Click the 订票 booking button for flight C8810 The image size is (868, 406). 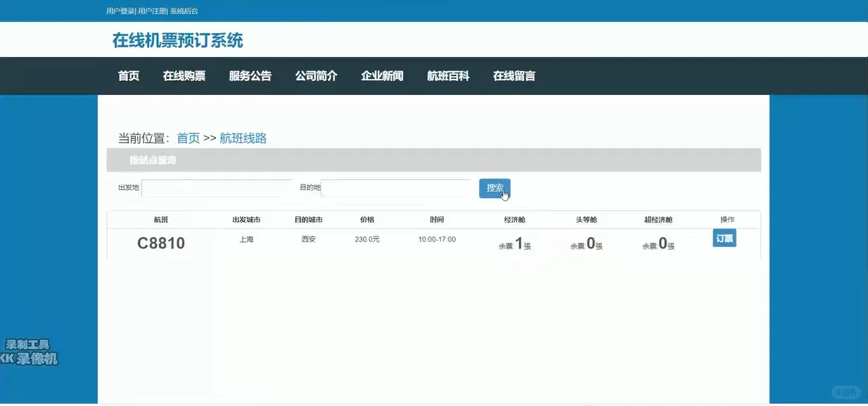tap(724, 238)
